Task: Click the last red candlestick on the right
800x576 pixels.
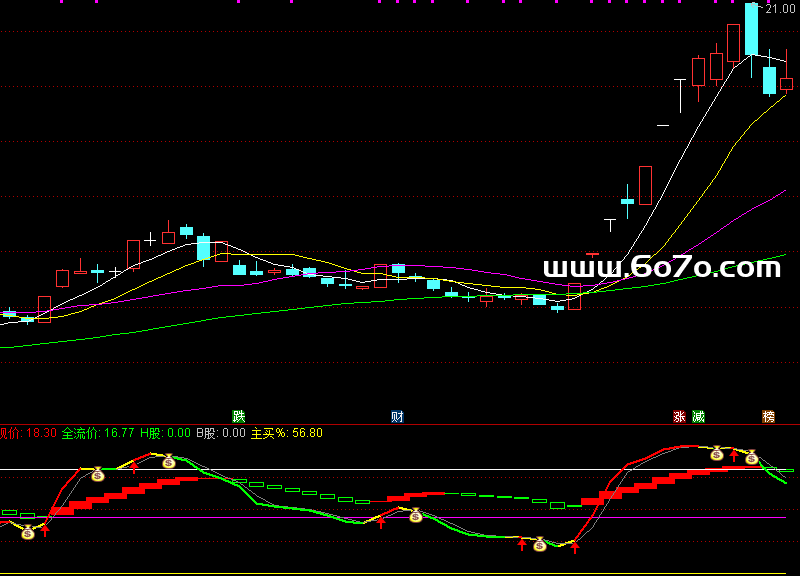Action: 786,84
